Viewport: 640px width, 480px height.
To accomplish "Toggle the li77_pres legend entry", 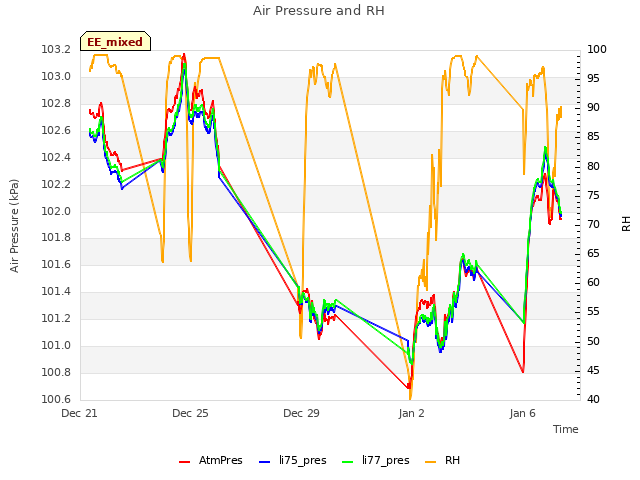I will tap(376, 460).
